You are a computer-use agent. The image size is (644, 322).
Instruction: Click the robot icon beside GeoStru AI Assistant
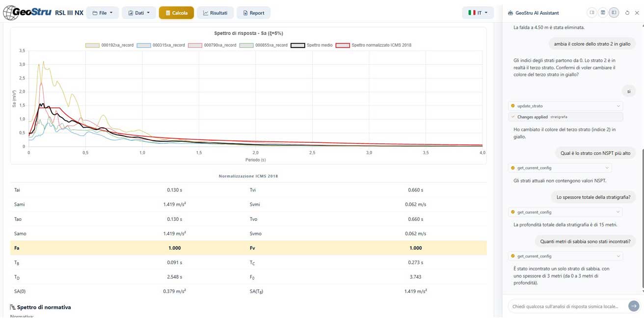510,13
